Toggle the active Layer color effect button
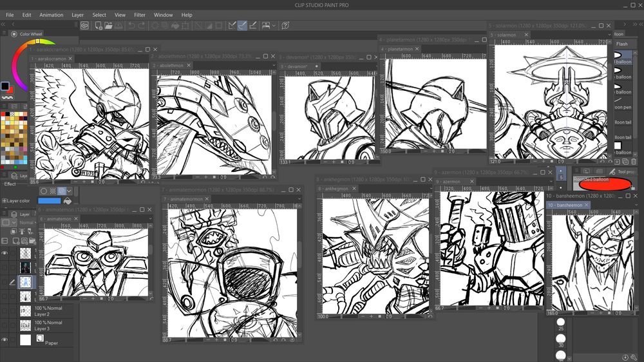This screenshot has width=644, height=362. 62,191
